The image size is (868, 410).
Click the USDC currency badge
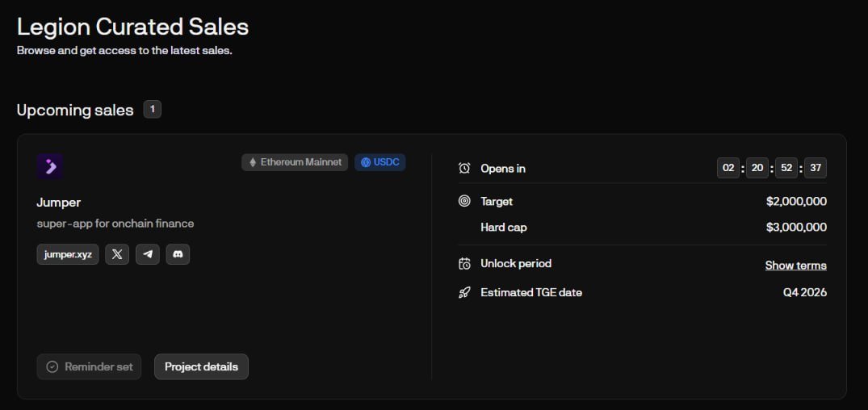380,163
